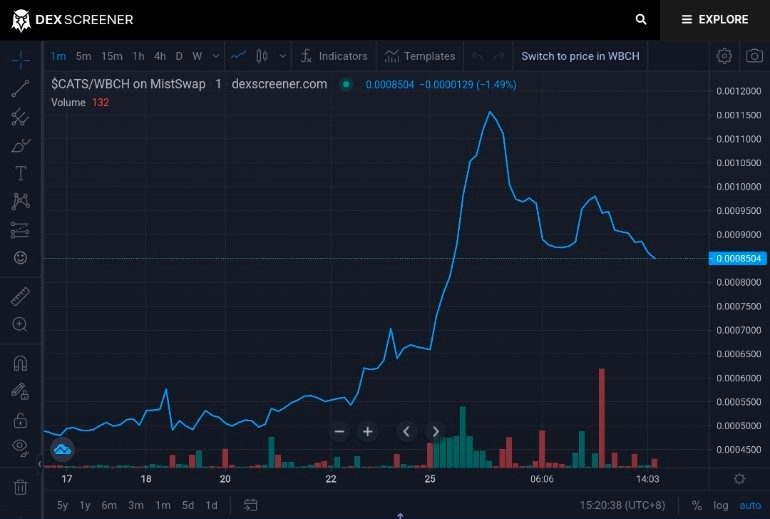
Task: Select the long position forecast tool
Action: 21,230
